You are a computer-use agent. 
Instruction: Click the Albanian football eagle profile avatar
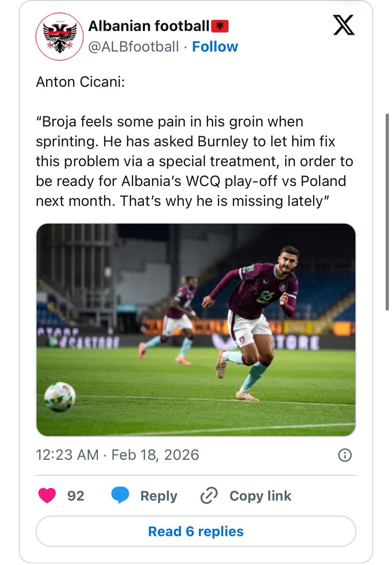[x=60, y=37]
